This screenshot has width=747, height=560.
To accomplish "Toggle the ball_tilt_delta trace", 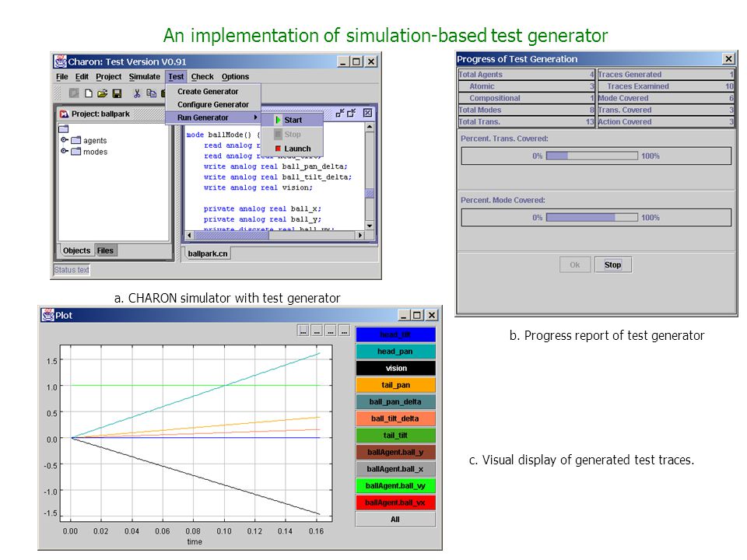I will 395,418.
